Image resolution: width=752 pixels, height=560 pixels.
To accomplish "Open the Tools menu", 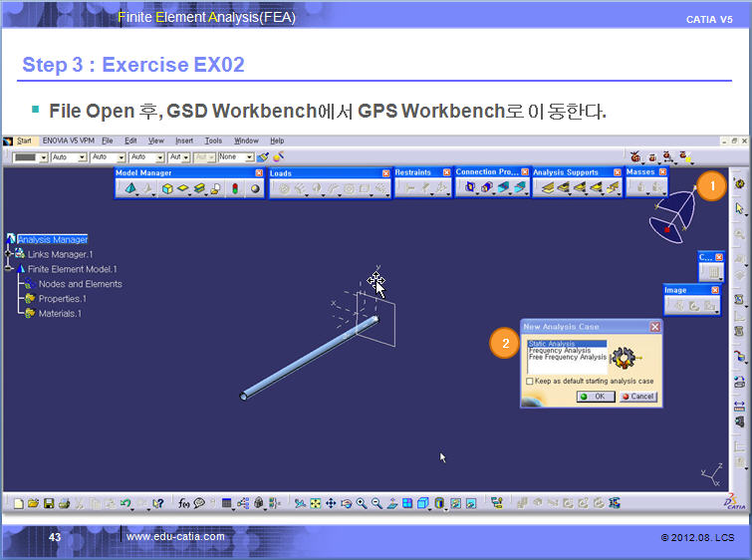I will 213,141.
